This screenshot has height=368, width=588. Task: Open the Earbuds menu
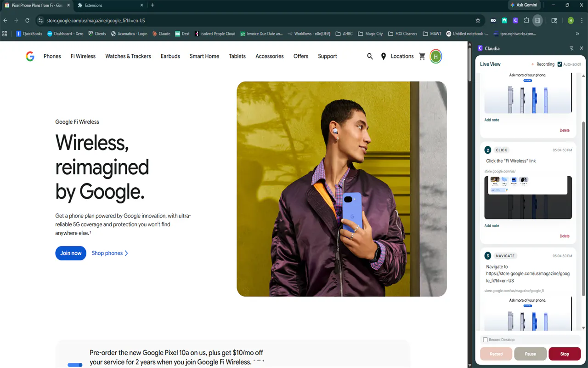click(x=170, y=56)
